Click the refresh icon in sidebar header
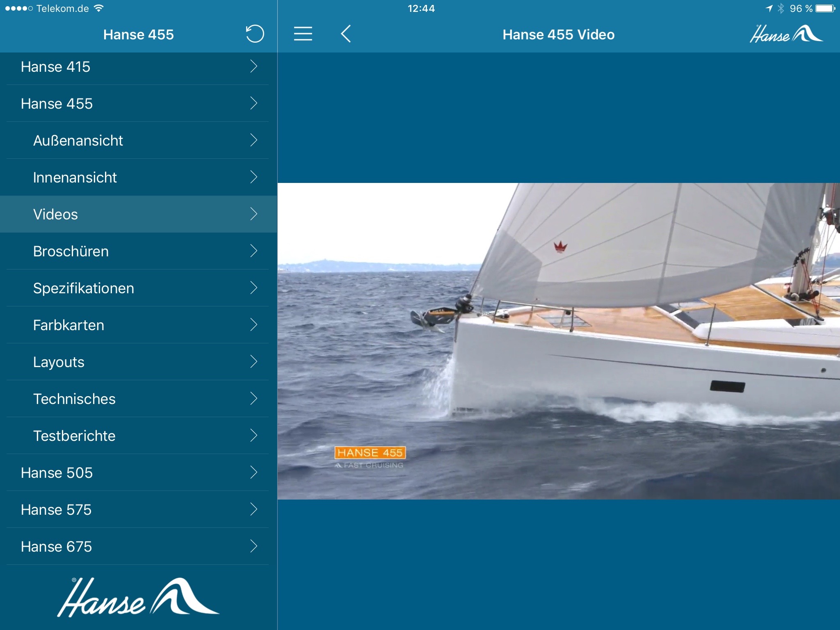The height and width of the screenshot is (630, 840). 255,34
